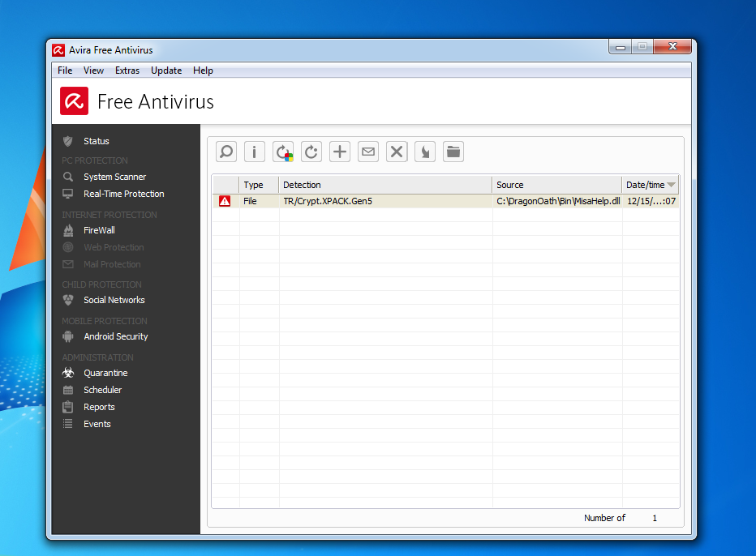Click the C:\DragonOath\Bin\MisaHelp.dll source cell
The image size is (756, 556).
pos(558,201)
